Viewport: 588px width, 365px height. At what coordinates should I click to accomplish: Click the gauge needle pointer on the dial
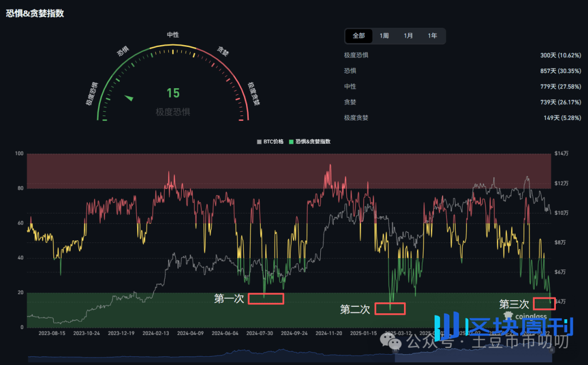tap(130, 98)
